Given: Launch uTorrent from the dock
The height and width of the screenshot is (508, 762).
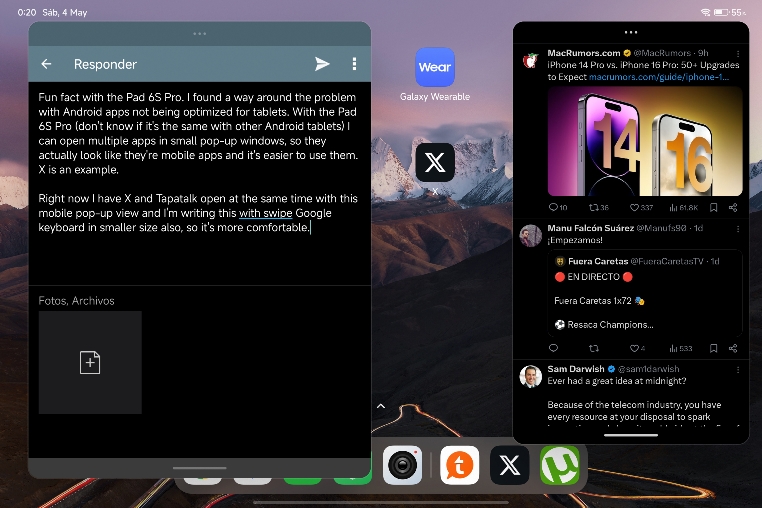Looking at the screenshot, I should (559, 465).
